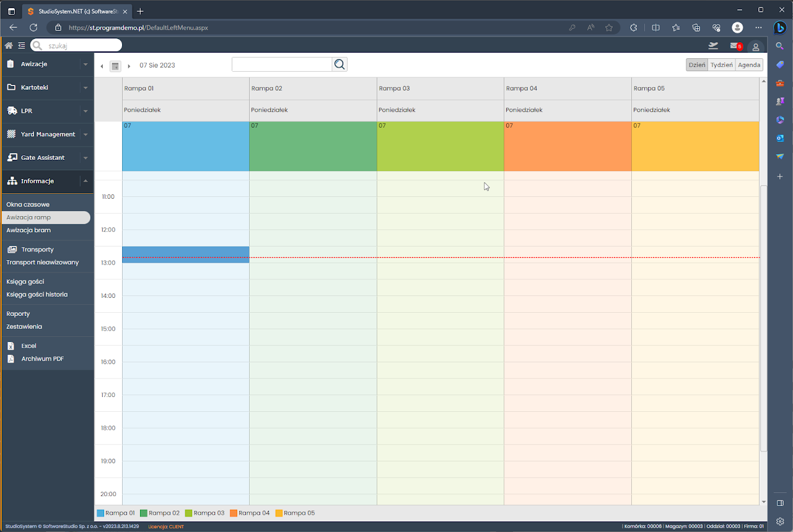
Task: Select Awizacja bram in sidebar
Action: (x=28, y=230)
